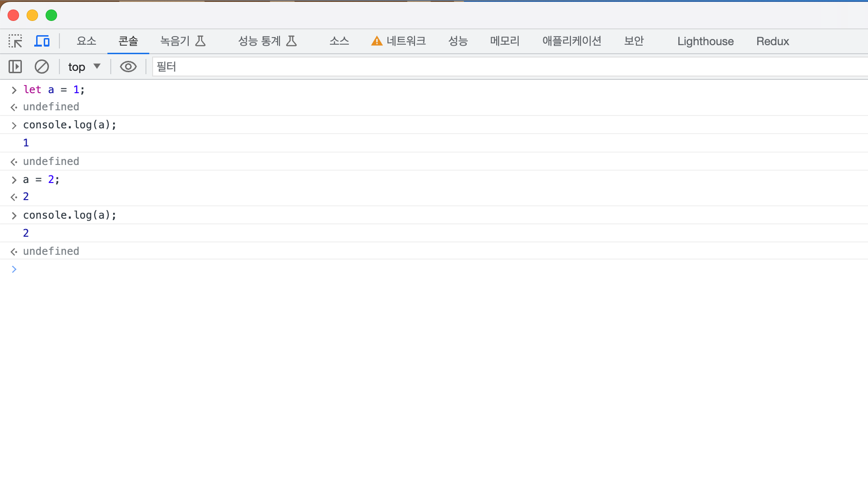868x501 pixels.
Task: Expand the a = 2; log entry
Action: (x=14, y=180)
